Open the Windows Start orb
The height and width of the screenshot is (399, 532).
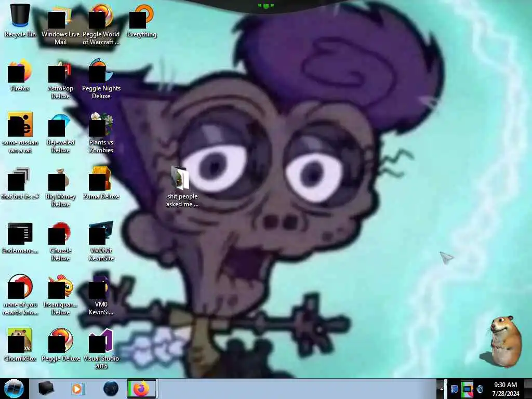14,389
